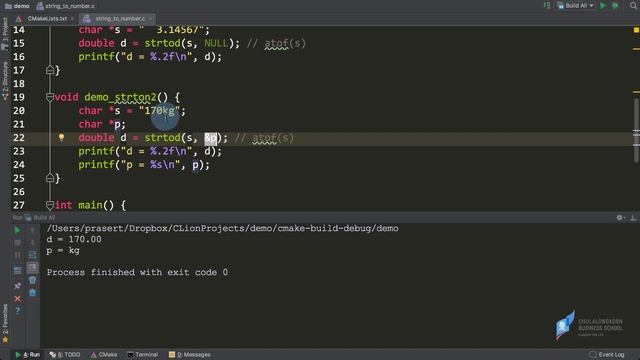
Task: Click the "170kg" string literal
Action: point(159,111)
